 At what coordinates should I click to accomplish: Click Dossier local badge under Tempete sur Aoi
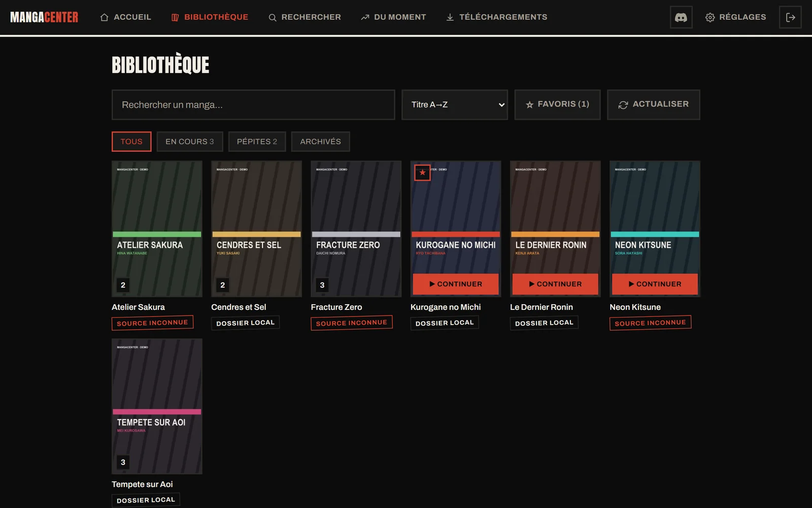coord(146,500)
